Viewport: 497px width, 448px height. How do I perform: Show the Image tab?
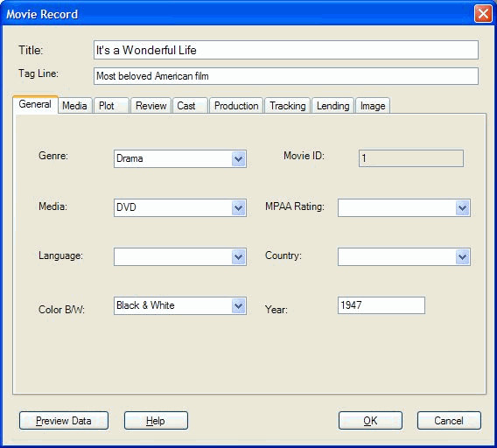pyautogui.click(x=373, y=106)
